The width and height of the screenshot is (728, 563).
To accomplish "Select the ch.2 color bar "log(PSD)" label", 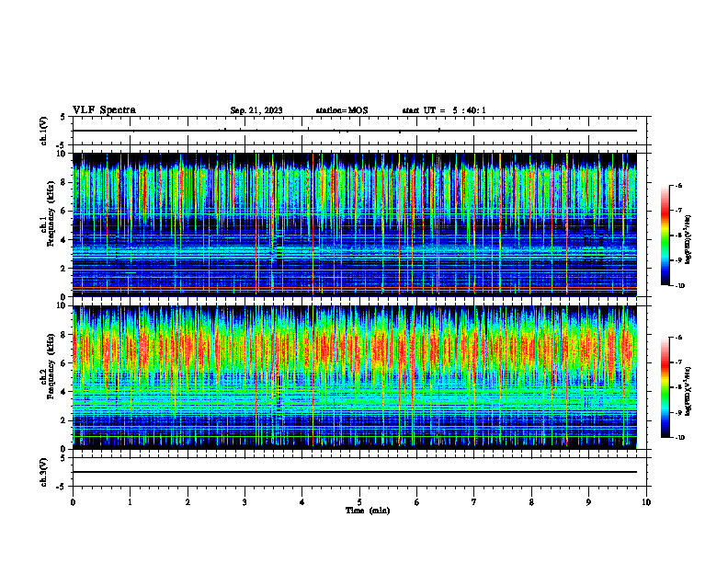I will pyautogui.click(x=688, y=391).
